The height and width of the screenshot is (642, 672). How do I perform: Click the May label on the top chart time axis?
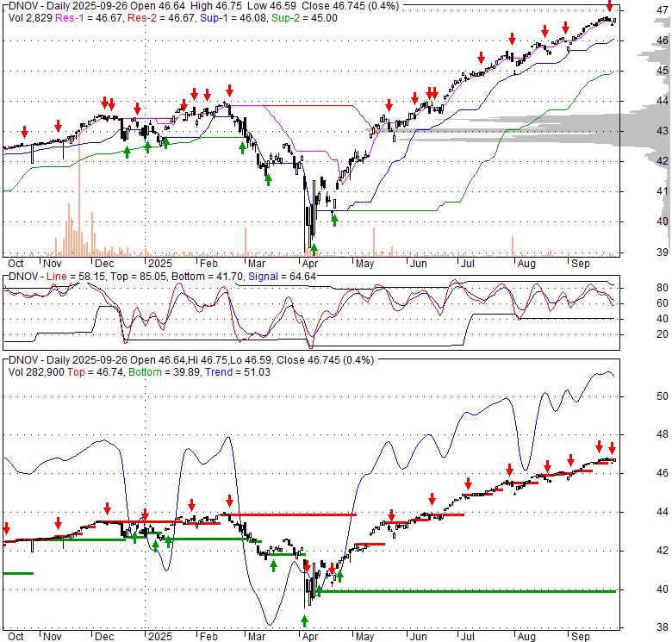tap(364, 264)
